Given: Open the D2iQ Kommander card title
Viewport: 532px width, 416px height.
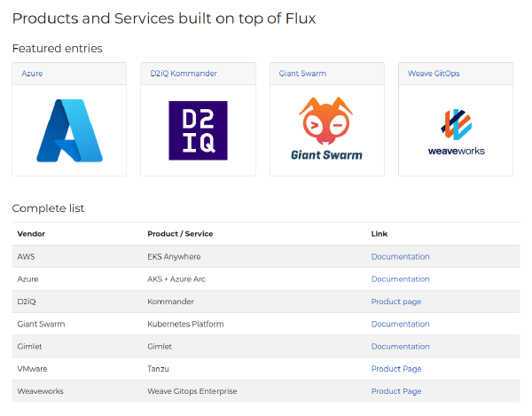Looking at the screenshot, I should 184,74.
